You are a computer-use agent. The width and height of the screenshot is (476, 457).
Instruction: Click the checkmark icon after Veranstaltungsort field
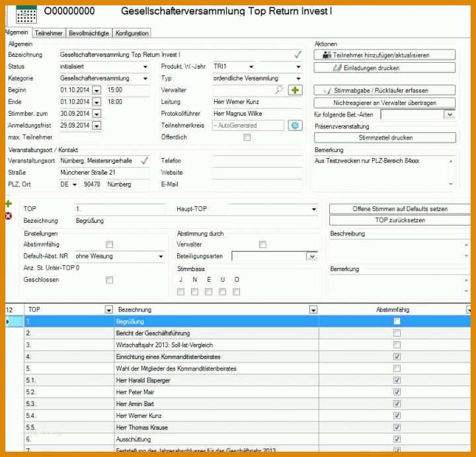click(145, 160)
